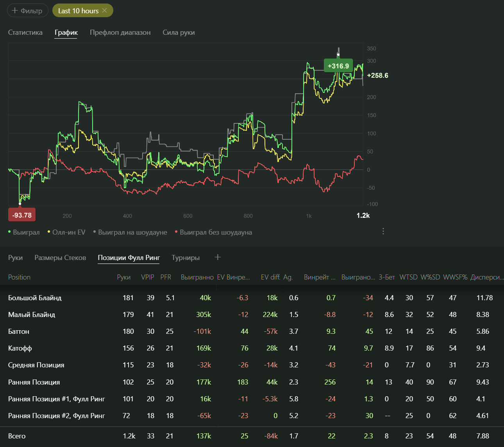Click the +258.6 current value label

(378, 76)
